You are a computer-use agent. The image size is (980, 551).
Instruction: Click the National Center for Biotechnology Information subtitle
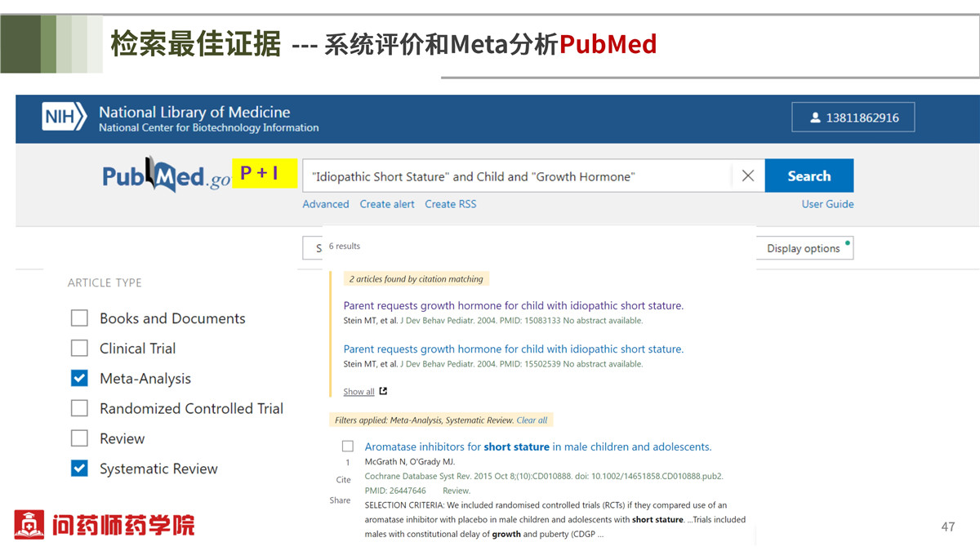[209, 127]
